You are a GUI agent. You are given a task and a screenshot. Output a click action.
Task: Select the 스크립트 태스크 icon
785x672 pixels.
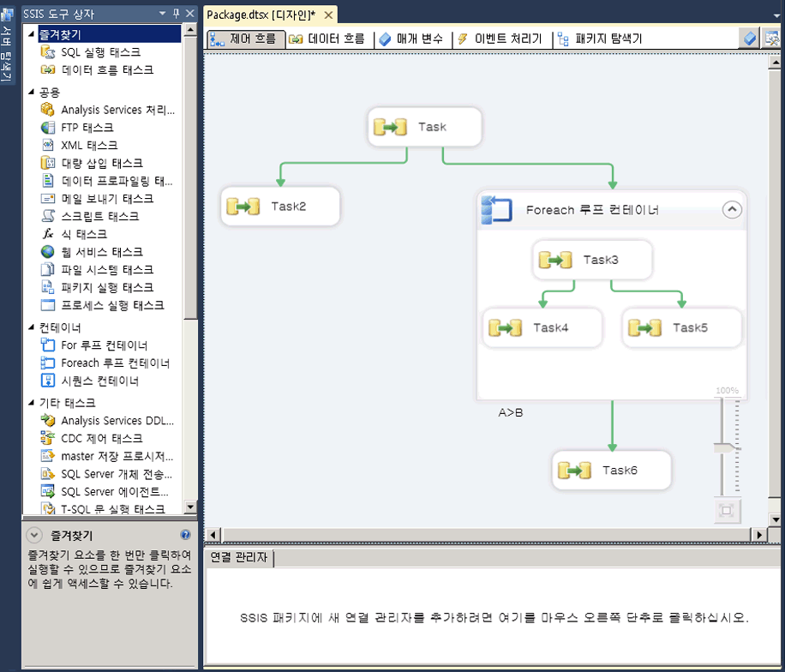click(x=49, y=216)
